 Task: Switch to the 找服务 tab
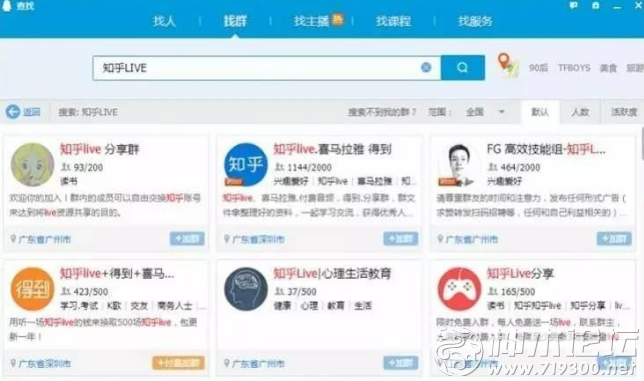coord(475,21)
